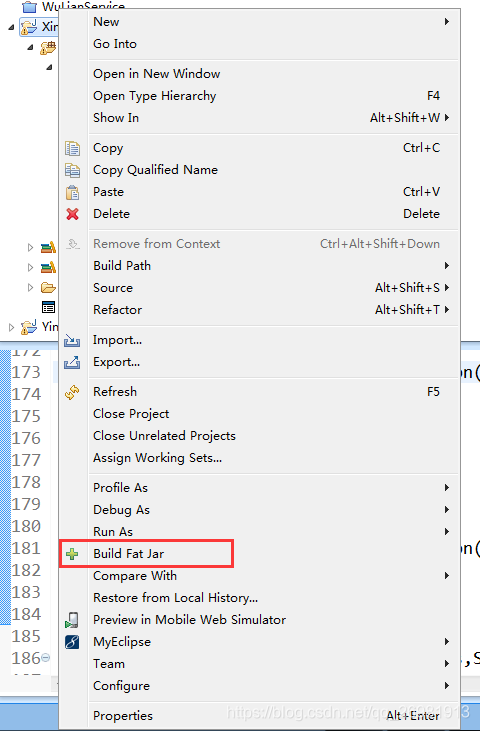
Task: Click the yellow Refresh arrows icon
Action: (72, 393)
